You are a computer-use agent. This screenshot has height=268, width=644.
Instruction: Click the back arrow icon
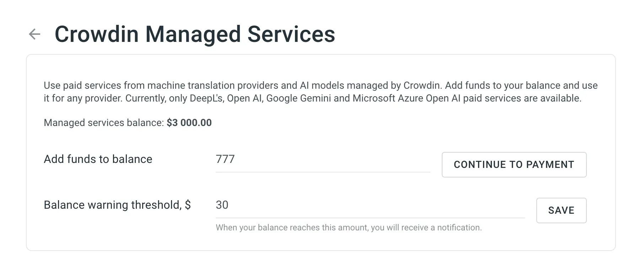click(34, 34)
